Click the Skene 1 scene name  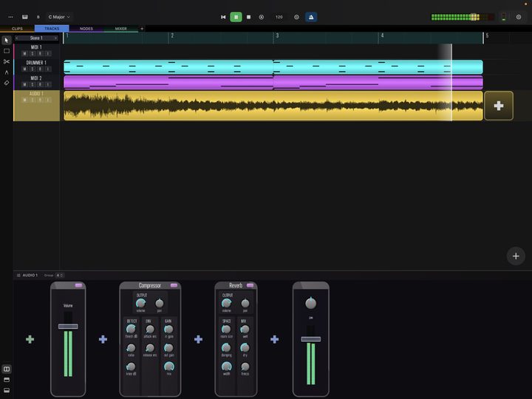tap(36, 38)
